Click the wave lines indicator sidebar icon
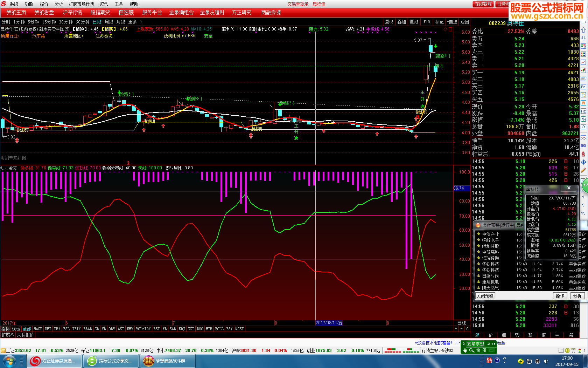This screenshot has height=368, width=588. point(583,138)
